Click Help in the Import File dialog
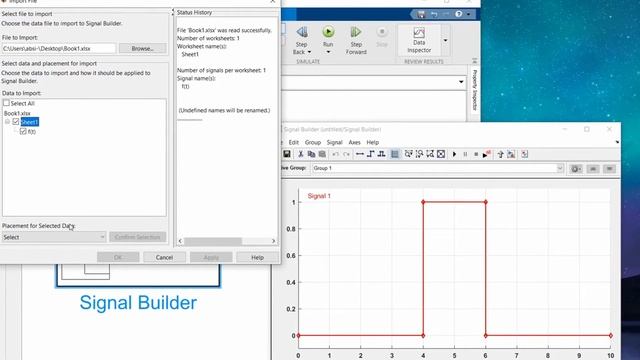 257,257
